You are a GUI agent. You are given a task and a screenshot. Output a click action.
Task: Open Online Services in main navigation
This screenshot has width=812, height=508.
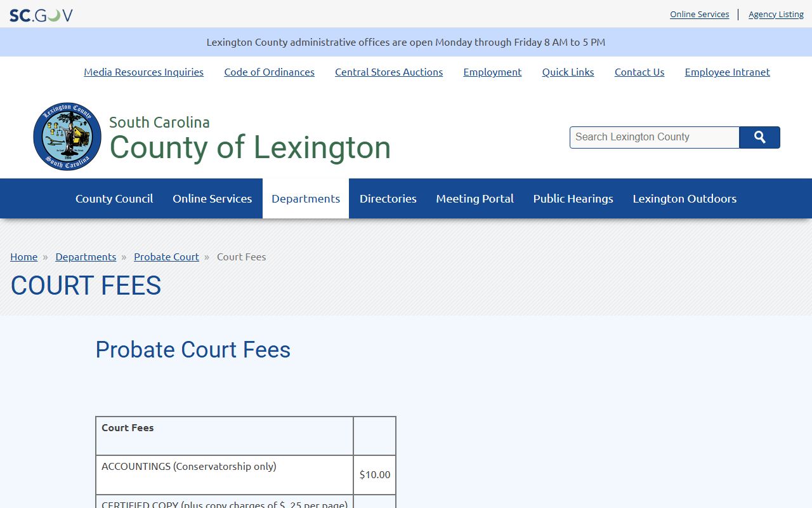(x=213, y=199)
